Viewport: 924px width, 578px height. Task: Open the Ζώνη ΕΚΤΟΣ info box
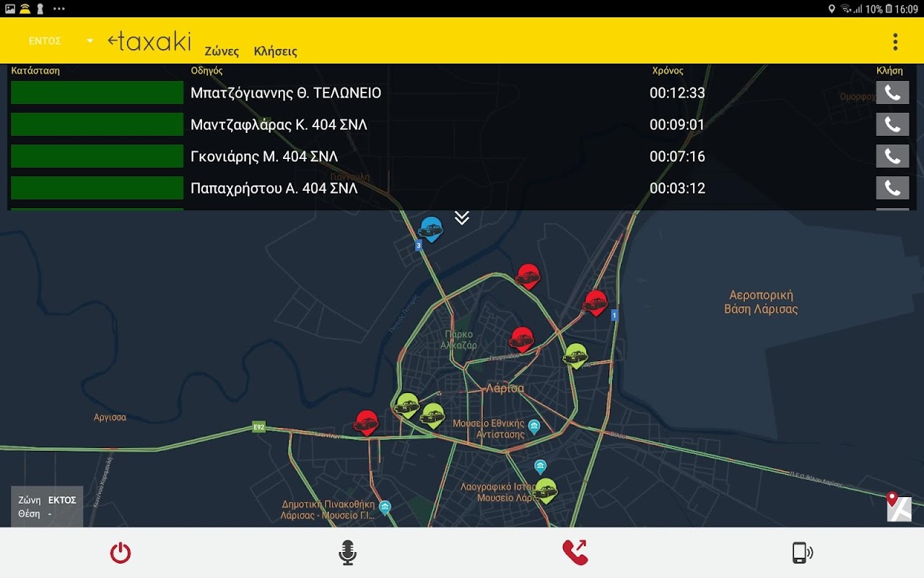coord(47,506)
